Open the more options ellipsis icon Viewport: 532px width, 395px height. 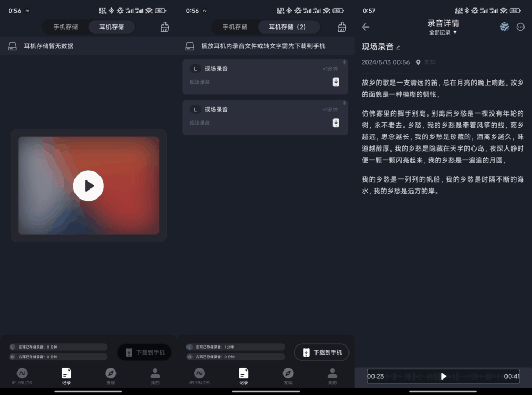[x=519, y=26]
